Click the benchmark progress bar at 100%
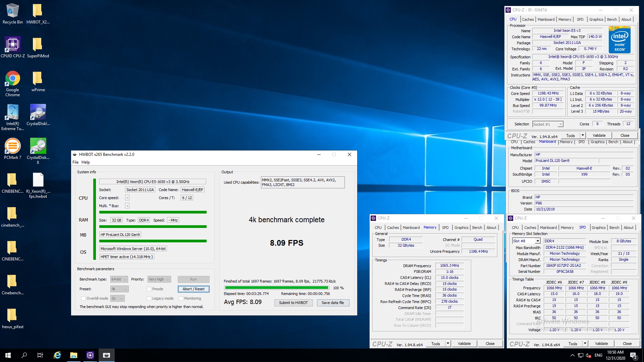 (x=277, y=288)
